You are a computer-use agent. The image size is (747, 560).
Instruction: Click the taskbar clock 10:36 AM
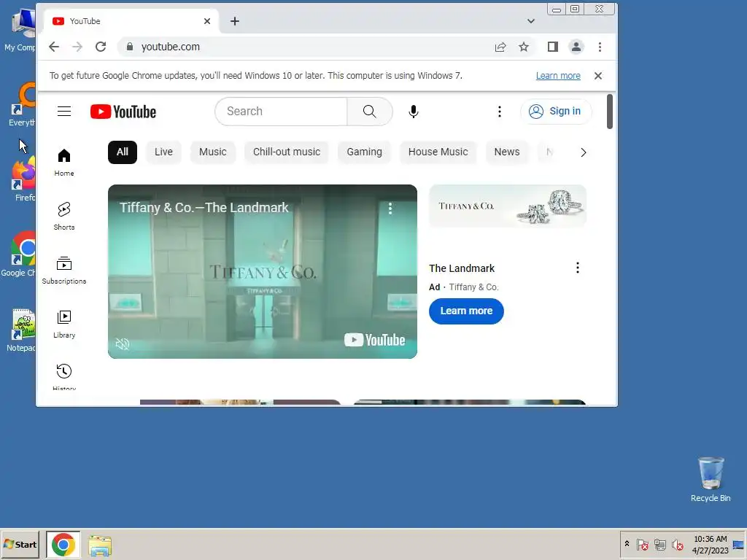click(x=710, y=539)
